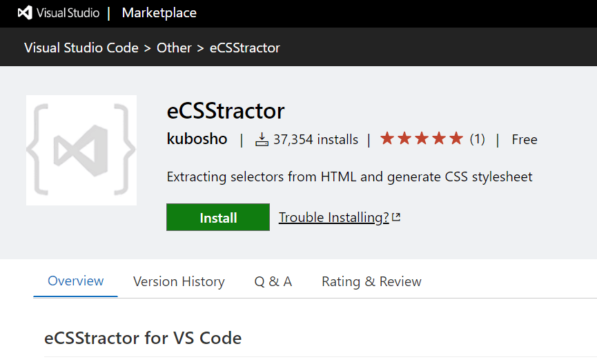Click the green Install button
This screenshot has height=364, width=597.
point(218,217)
